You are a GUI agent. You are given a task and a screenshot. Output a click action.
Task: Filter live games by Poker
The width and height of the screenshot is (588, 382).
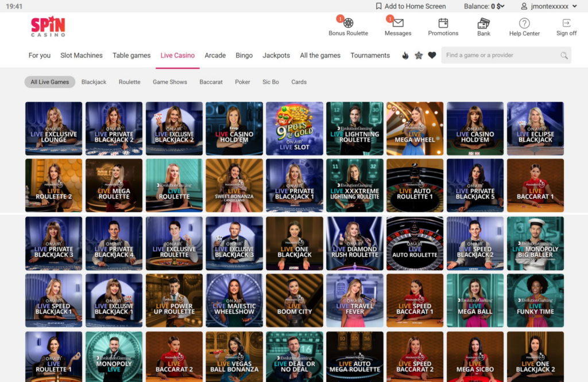(x=242, y=82)
